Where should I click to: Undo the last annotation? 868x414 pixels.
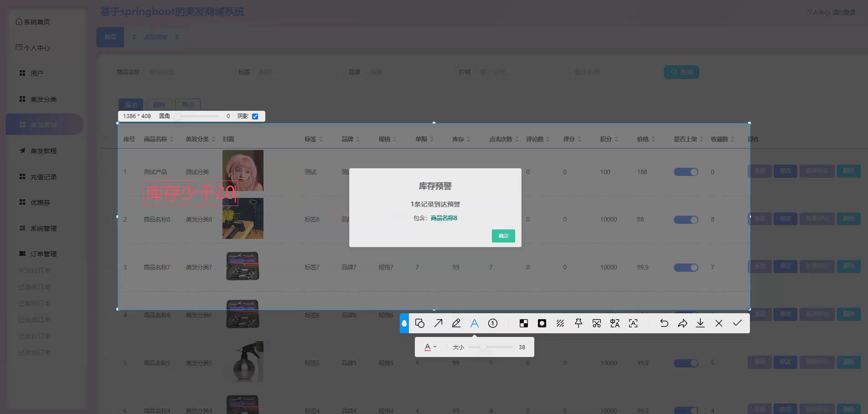click(x=664, y=323)
